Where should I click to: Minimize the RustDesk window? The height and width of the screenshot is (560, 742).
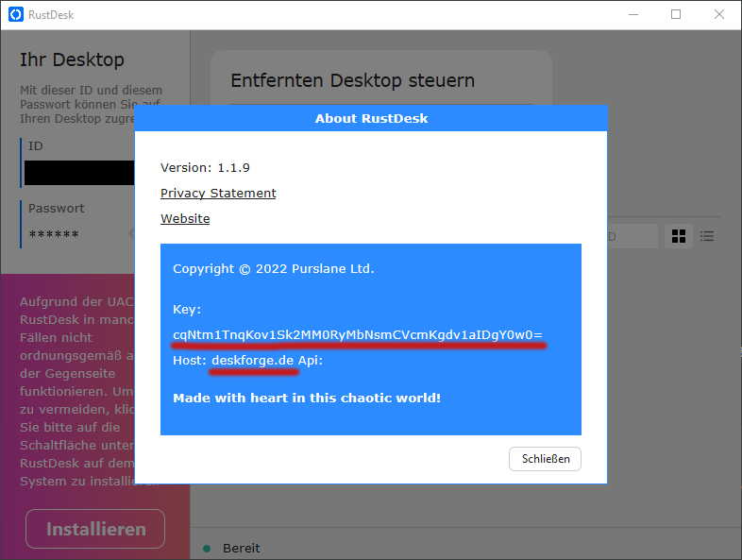point(633,15)
